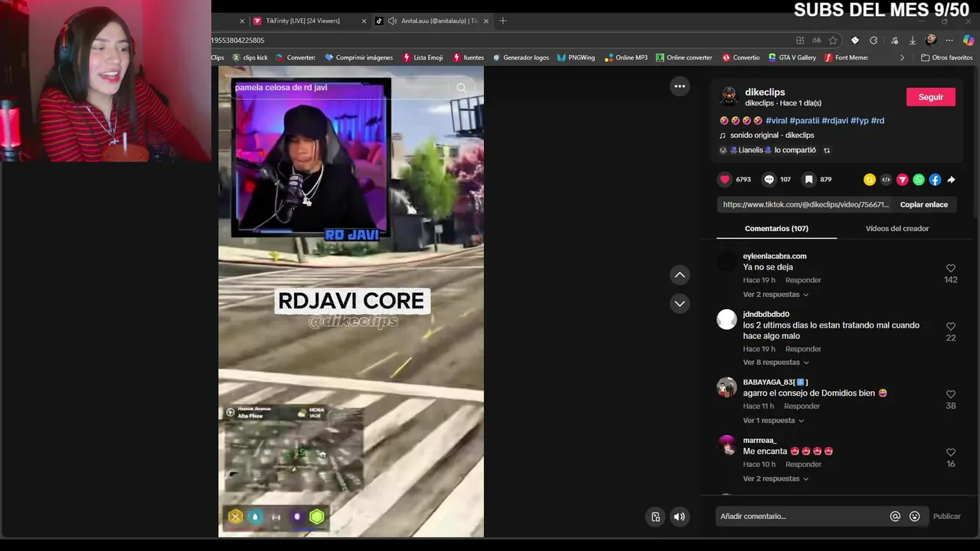980x551 pixels.
Task: Go to previous video with up arrow
Action: coord(679,275)
